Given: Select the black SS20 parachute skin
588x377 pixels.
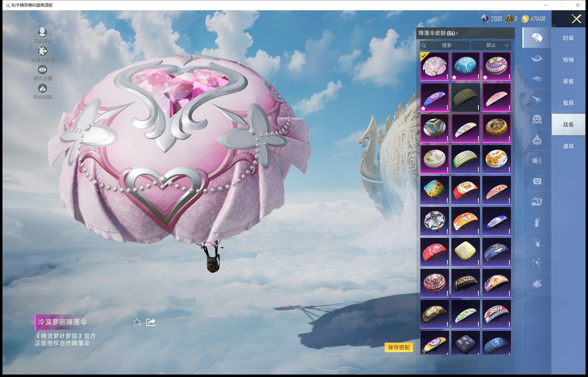Looking at the screenshot, I should [x=465, y=283].
